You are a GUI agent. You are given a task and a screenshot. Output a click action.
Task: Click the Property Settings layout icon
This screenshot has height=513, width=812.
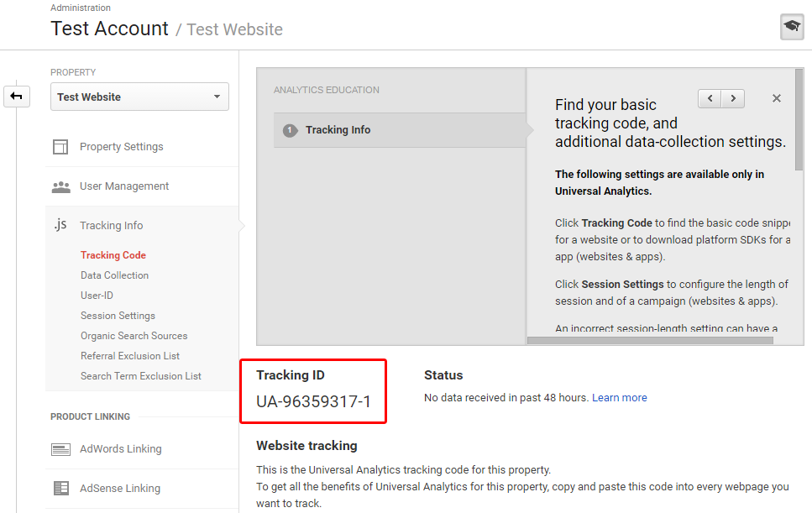pos(60,146)
